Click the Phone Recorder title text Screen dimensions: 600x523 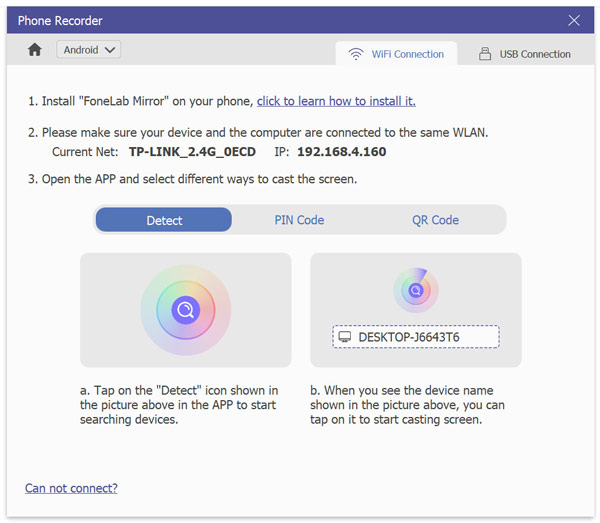(60, 20)
